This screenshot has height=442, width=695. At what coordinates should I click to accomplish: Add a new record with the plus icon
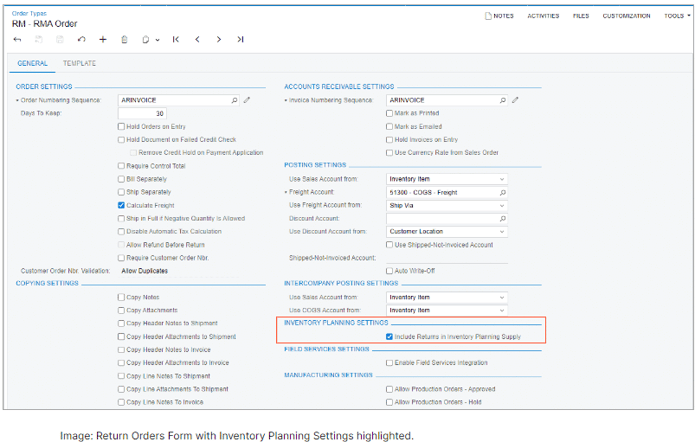point(102,40)
